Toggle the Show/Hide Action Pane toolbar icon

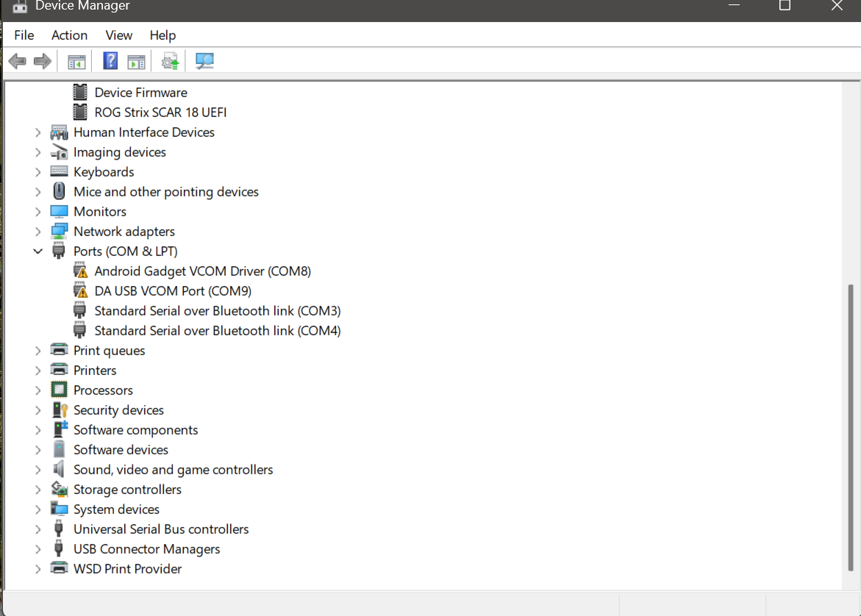point(136,62)
